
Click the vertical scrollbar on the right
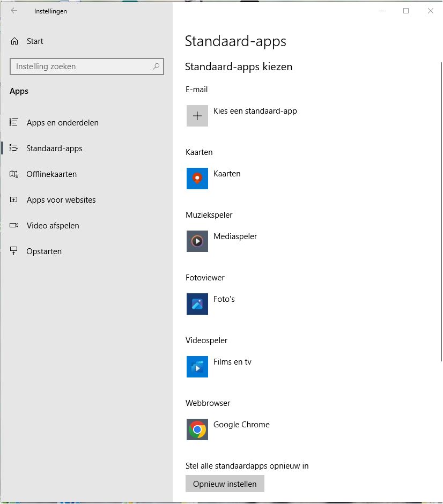click(440, 214)
